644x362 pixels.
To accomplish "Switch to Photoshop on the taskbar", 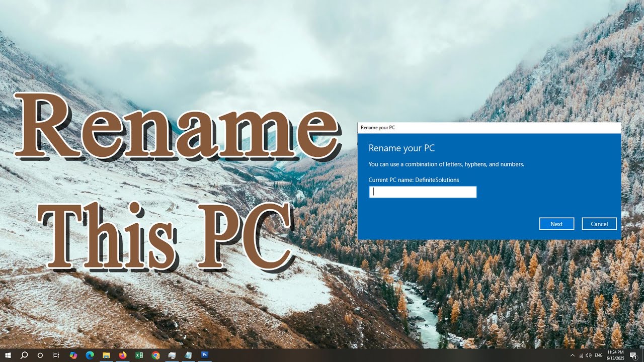I will [205, 355].
